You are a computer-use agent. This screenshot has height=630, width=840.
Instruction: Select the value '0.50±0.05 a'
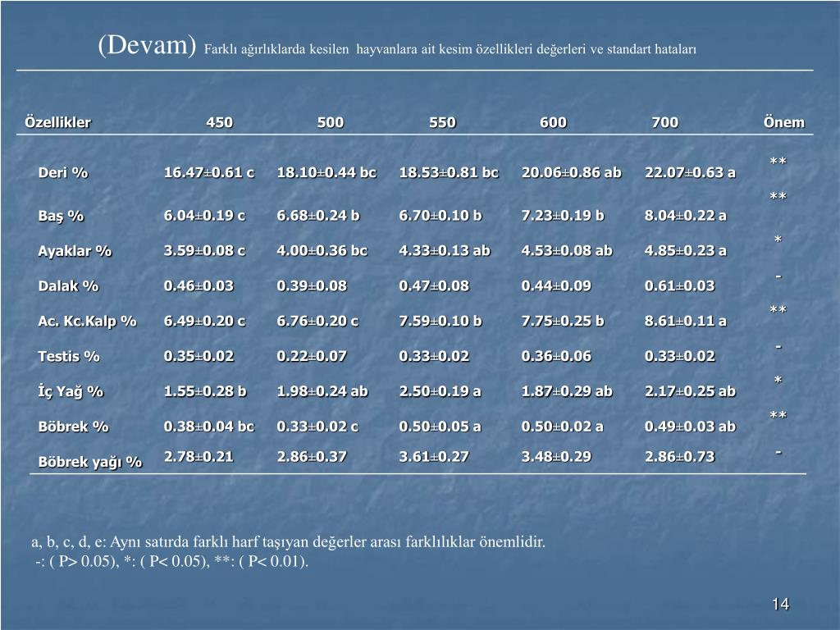click(x=440, y=427)
